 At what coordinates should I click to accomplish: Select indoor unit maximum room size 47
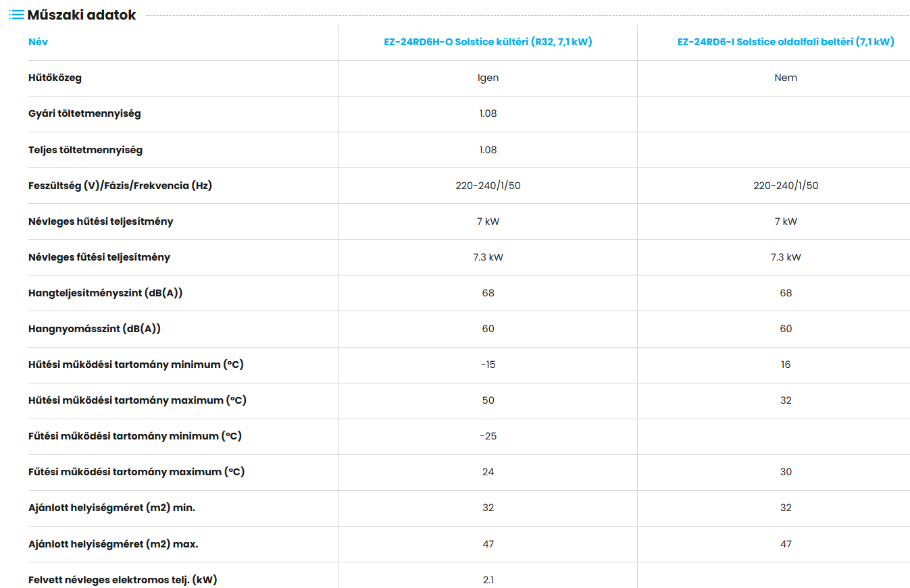(x=786, y=544)
